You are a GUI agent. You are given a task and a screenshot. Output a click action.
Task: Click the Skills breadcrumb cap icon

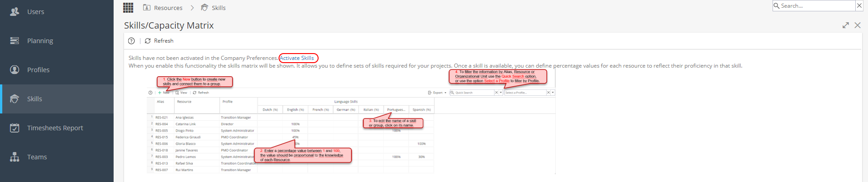click(x=205, y=7)
